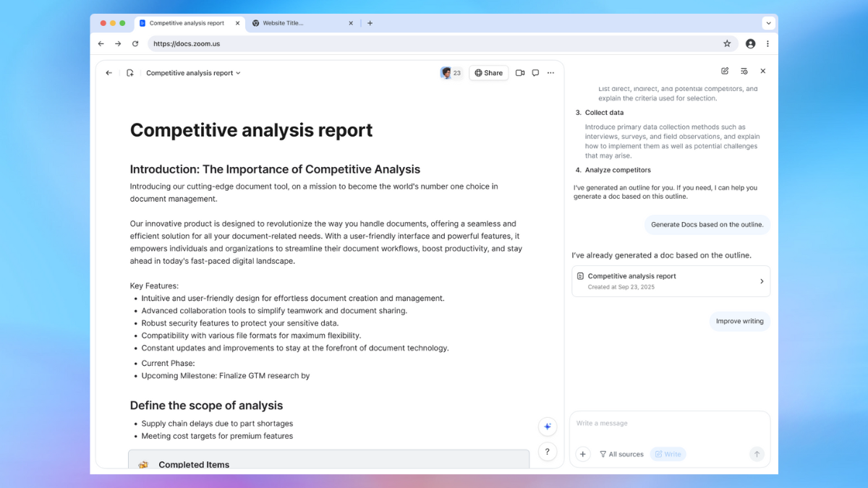Open the Competitive analysis report doc card

(x=671, y=281)
